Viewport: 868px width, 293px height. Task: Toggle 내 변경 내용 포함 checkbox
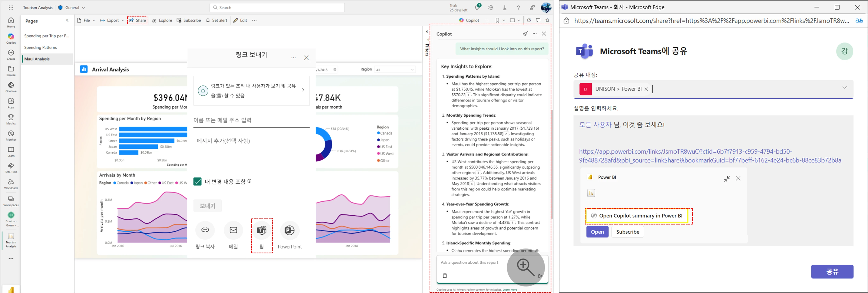pyautogui.click(x=198, y=182)
